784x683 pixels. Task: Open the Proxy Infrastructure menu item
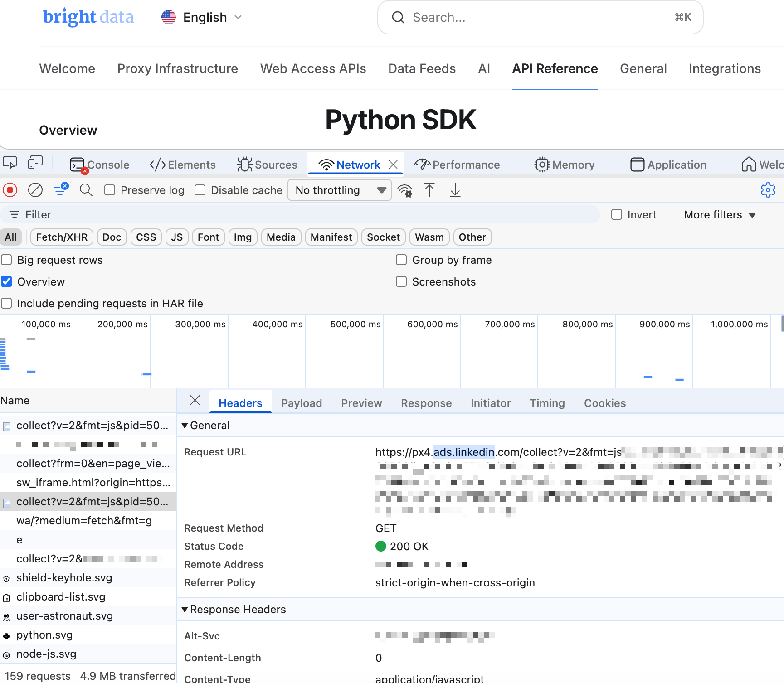click(178, 68)
